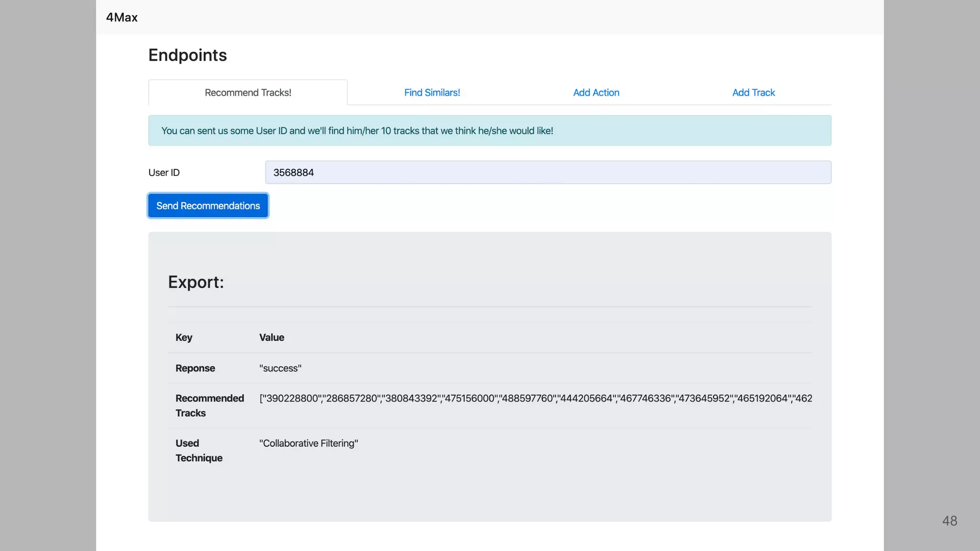Click the 4Max brand logo text
Viewport: 980px width, 551px height.
click(x=122, y=17)
